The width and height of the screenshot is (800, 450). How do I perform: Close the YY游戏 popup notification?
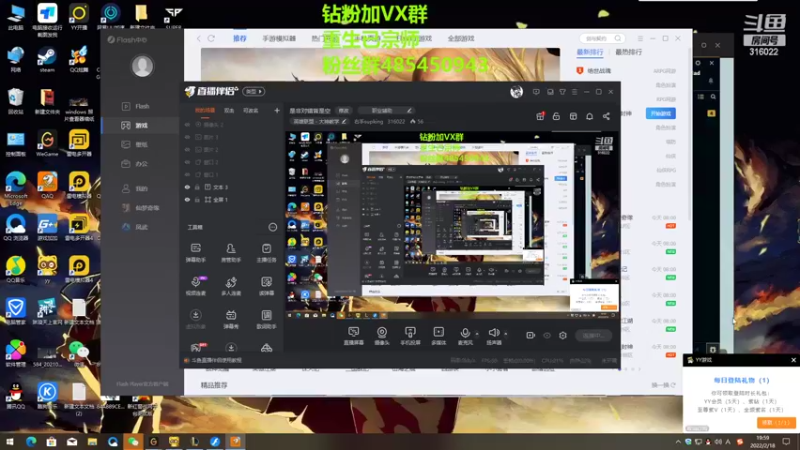(x=793, y=360)
